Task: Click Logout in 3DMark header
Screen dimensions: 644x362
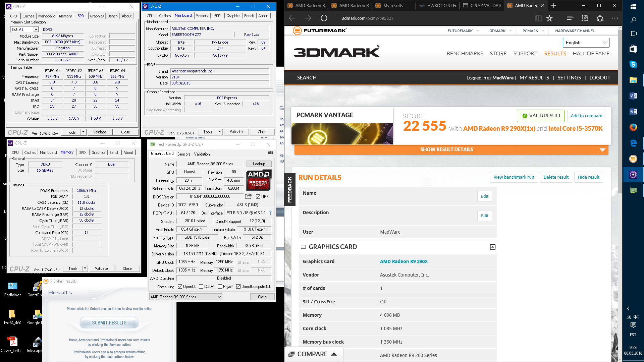Action: tap(600, 78)
